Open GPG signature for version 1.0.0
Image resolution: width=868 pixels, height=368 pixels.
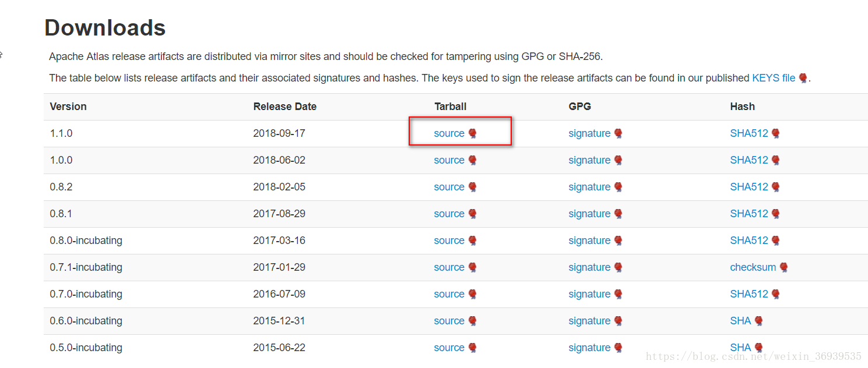pyautogui.click(x=589, y=160)
